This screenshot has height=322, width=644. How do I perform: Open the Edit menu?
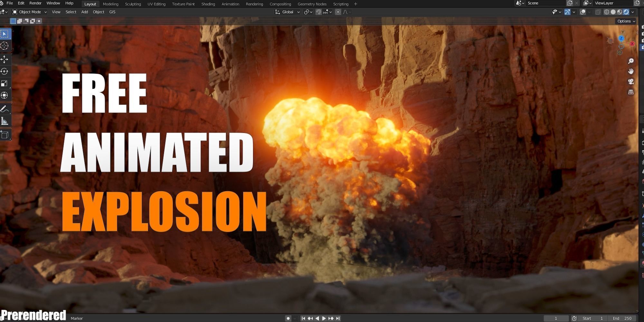point(21,3)
